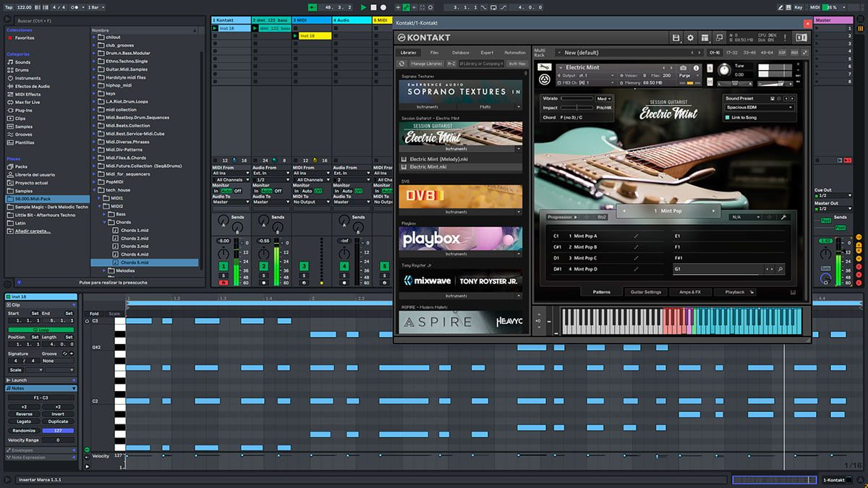Expand the Melodies folder in browser
The width and height of the screenshot is (868, 488).
tap(102, 270)
